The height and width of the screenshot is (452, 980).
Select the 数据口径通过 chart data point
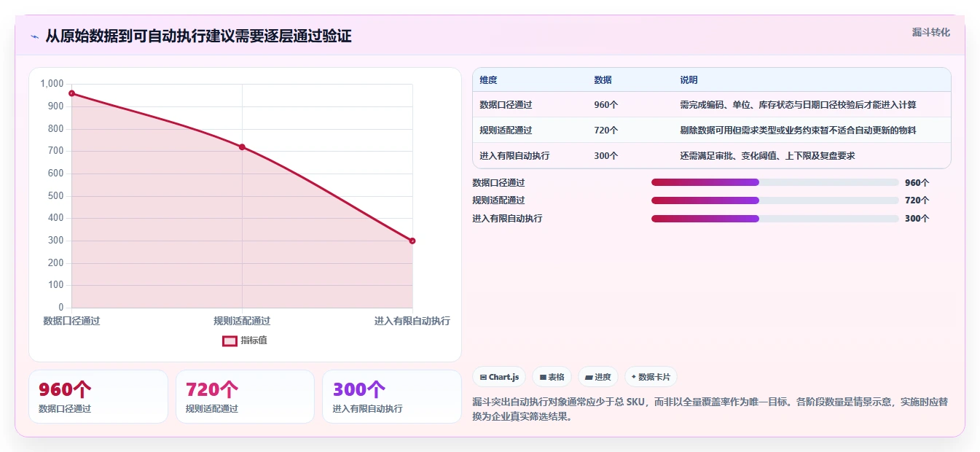coord(71,93)
